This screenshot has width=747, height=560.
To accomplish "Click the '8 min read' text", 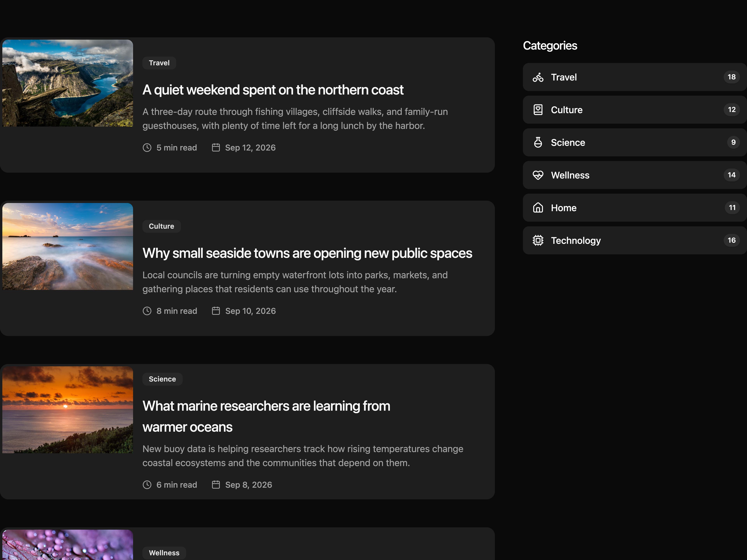I will 177,311.
